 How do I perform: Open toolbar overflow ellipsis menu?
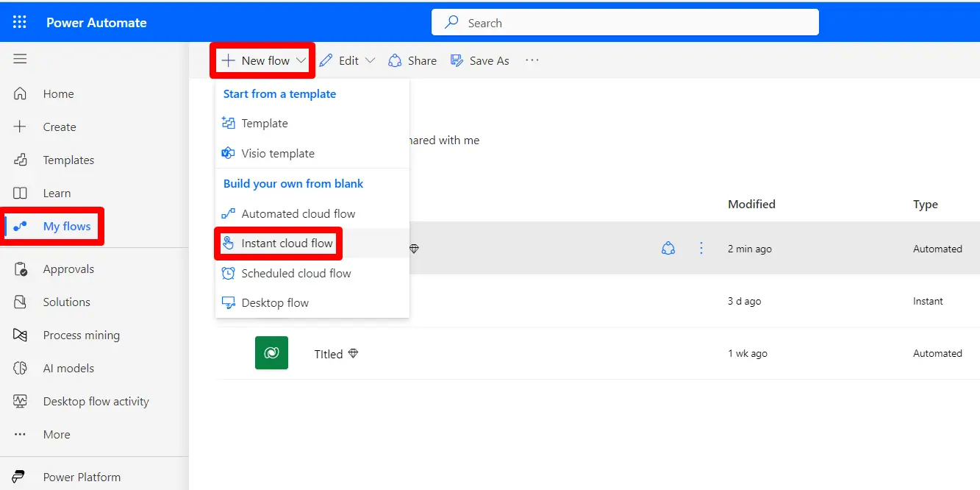click(532, 60)
